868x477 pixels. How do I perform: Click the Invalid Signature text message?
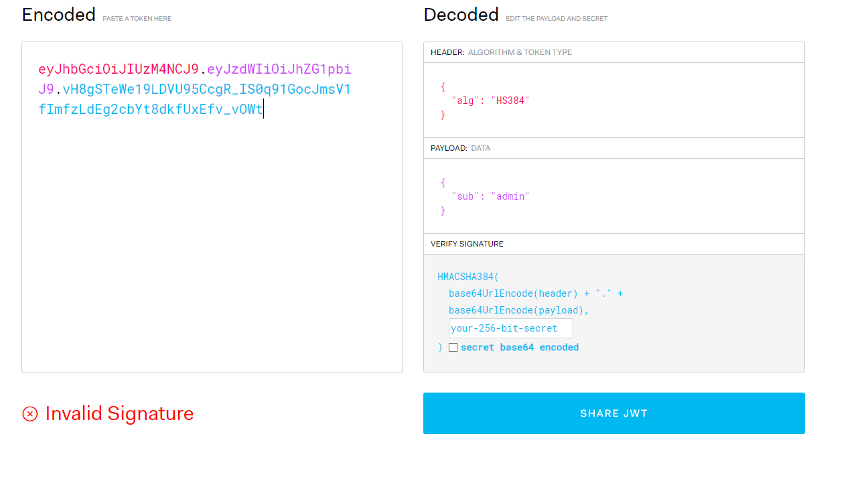(x=119, y=413)
